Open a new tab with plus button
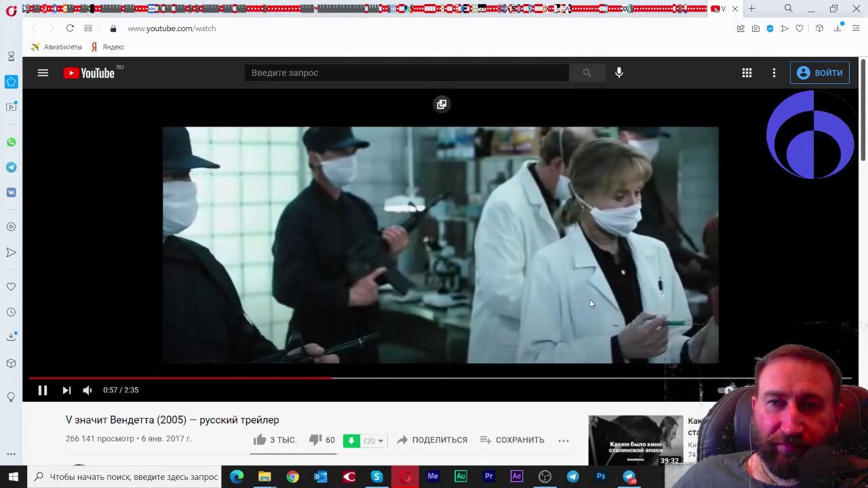This screenshot has width=868, height=488. pos(751,9)
